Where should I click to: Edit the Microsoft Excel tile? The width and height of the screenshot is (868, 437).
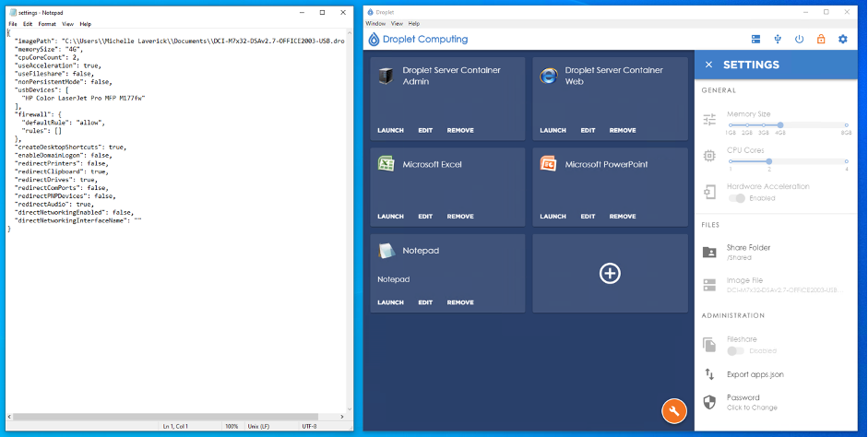[x=425, y=217]
